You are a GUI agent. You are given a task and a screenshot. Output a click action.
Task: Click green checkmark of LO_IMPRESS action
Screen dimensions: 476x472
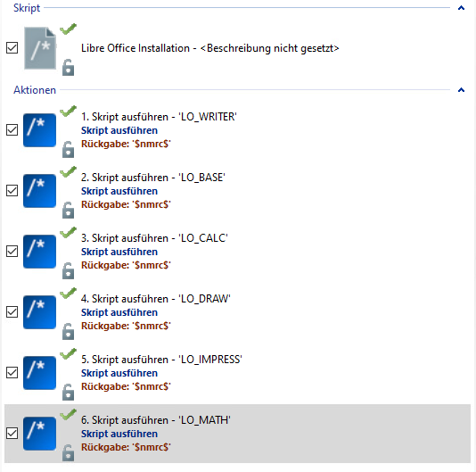pos(68,353)
